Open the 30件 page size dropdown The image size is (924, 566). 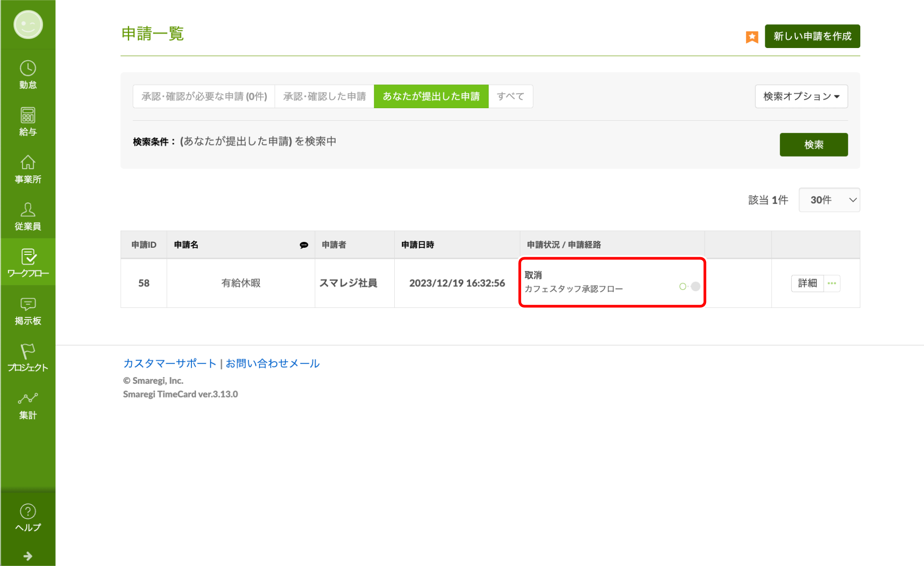(829, 200)
